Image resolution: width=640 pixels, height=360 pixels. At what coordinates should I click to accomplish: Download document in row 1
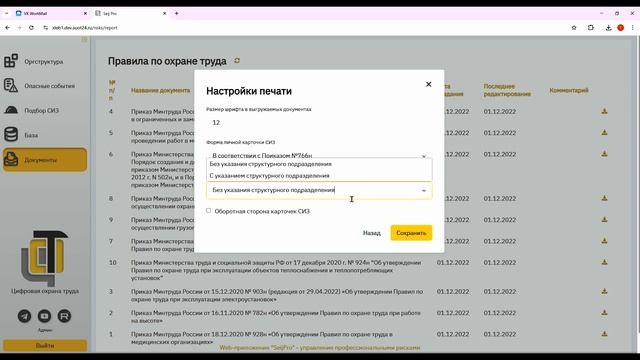click(604, 334)
